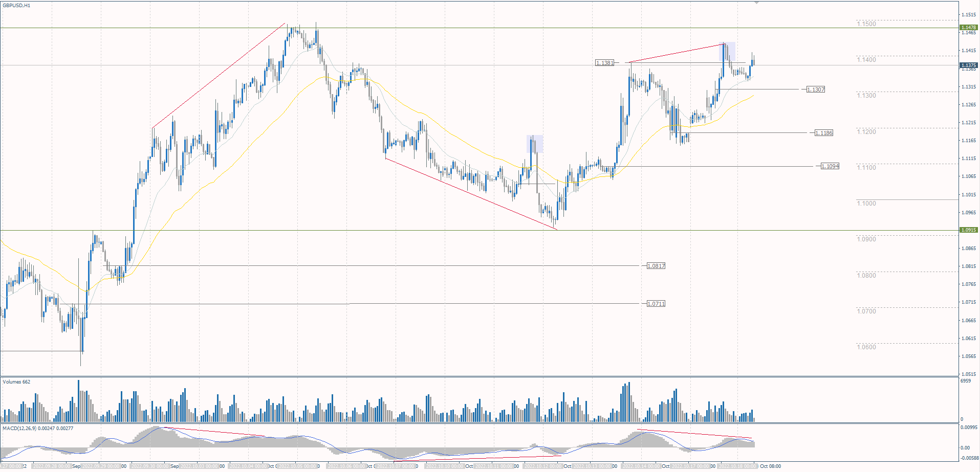Click the 6959 volume scale value

coord(966,381)
